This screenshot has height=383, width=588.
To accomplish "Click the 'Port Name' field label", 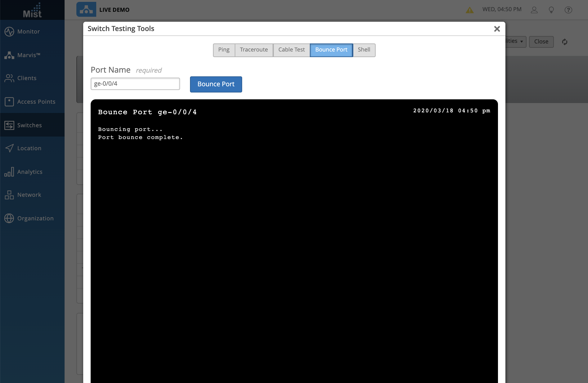I will click(x=111, y=70).
